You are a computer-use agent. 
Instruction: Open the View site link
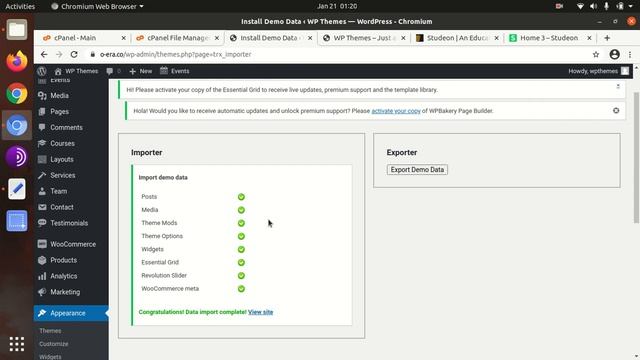[260, 312]
